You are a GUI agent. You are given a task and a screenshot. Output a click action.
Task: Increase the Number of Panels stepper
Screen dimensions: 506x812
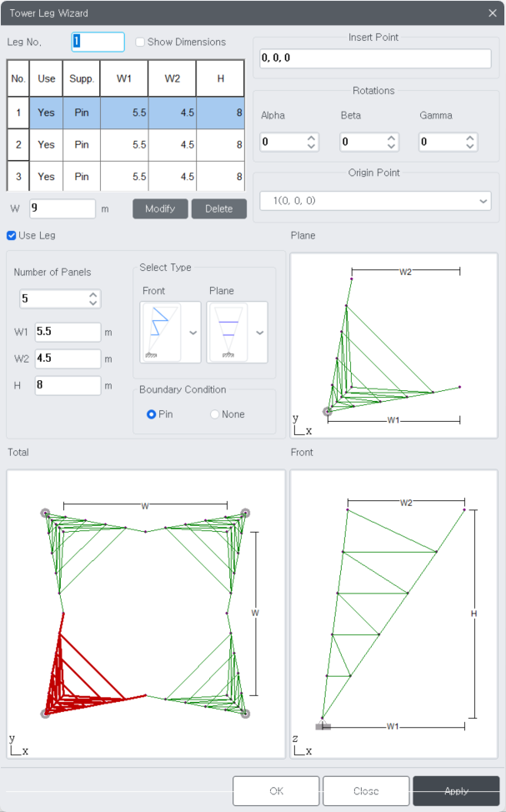[x=93, y=294]
